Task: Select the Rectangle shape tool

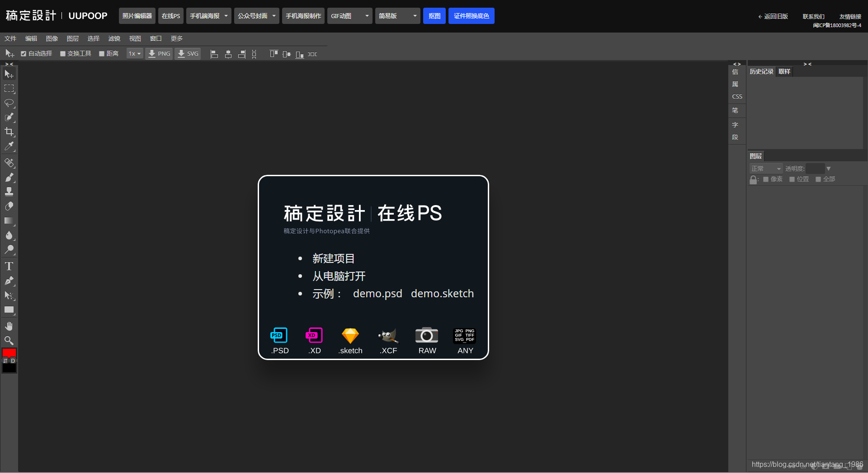Action: 9,310
